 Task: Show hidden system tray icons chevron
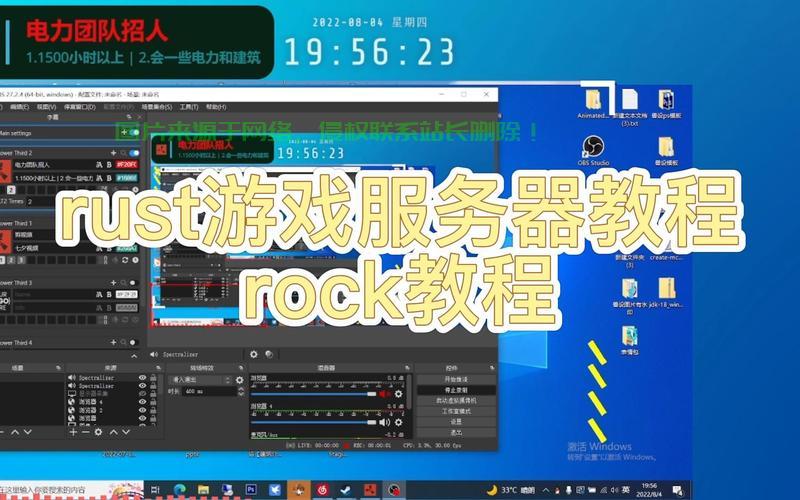(x=545, y=490)
